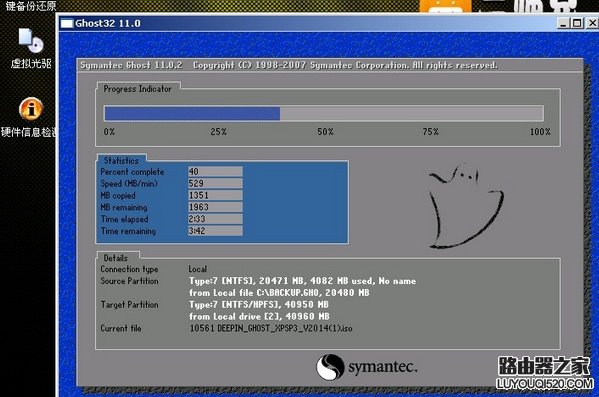Click the unfilled part of the progress bar
The image size is (599, 397).
click(x=411, y=113)
